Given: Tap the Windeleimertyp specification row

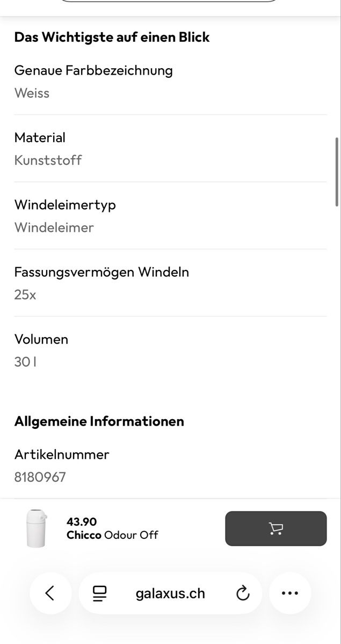Looking at the screenshot, I should point(170,216).
